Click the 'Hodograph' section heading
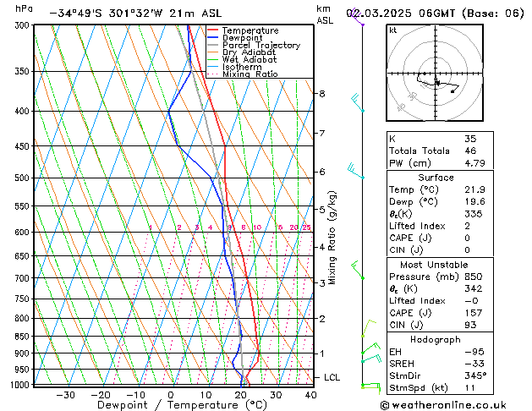This screenshot has height=411, width=532. point(436,340)
